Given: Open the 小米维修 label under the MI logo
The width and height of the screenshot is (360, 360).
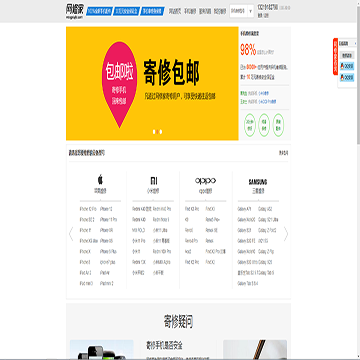Looking at the screenshot, I should pos(153,191).
